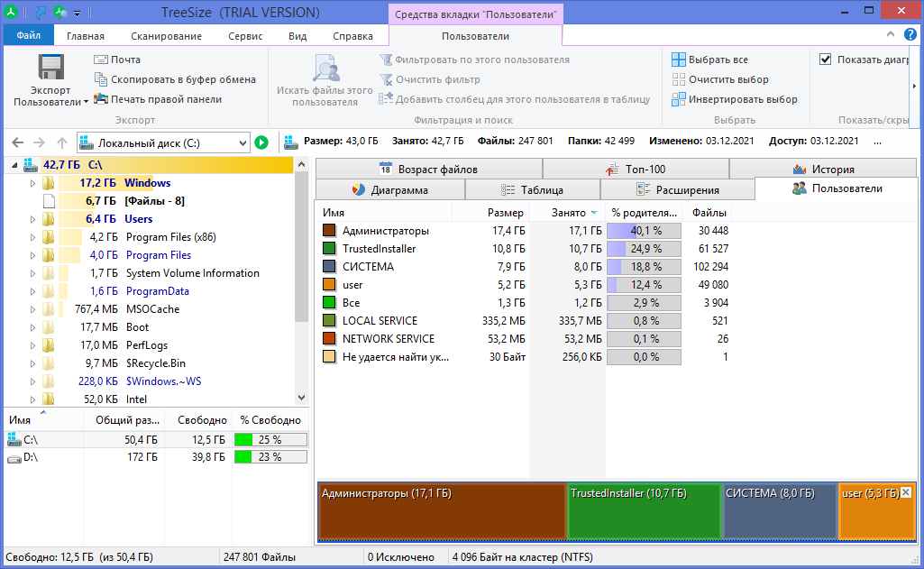Click the % Свободно column header in drive list

pos(270,420)
